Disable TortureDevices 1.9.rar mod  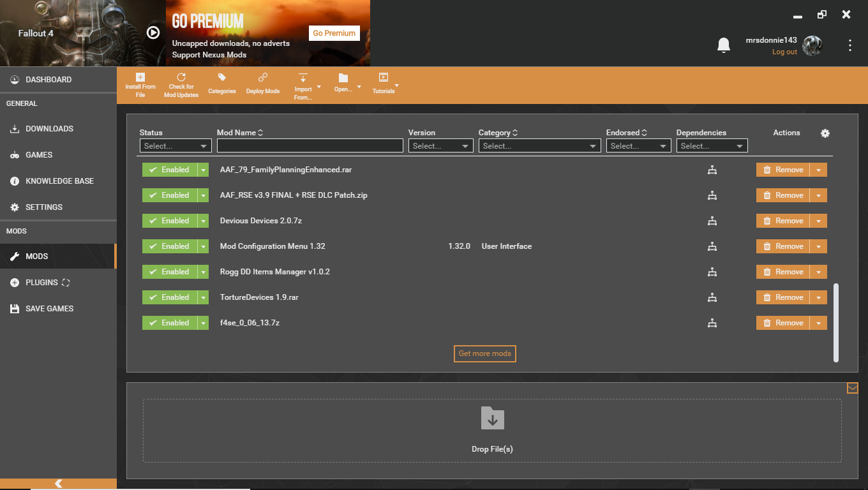[x=169, y=297]
